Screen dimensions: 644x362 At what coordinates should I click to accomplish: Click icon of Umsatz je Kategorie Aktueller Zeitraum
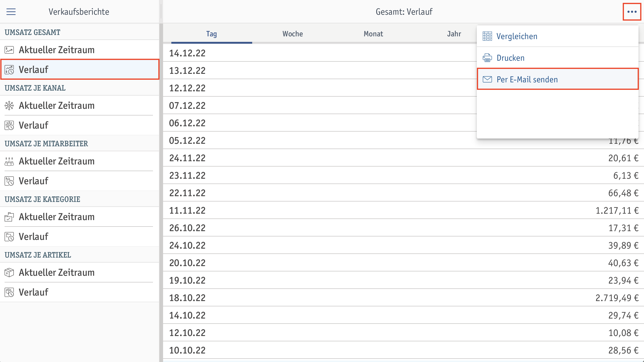[x=9, y=217]
